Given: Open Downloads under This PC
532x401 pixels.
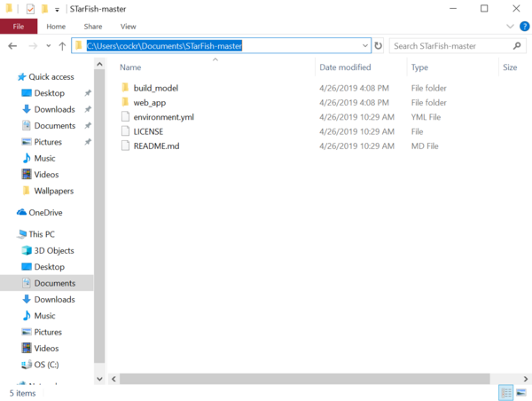Looking at the screenshot, I should (55, 300).
